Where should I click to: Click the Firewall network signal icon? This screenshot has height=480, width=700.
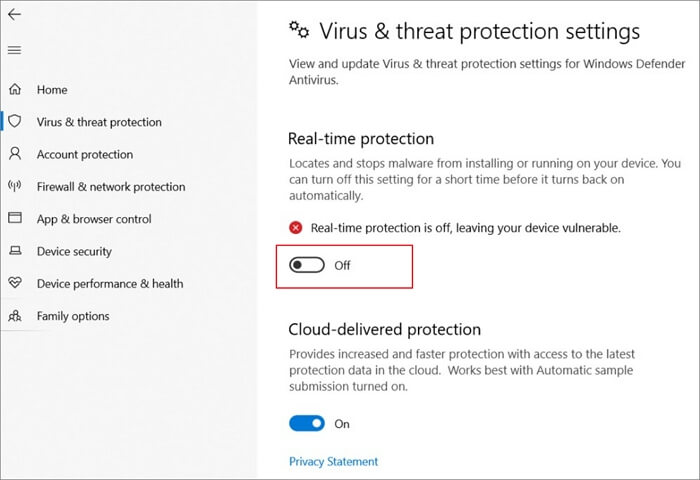tap(15, 187)
